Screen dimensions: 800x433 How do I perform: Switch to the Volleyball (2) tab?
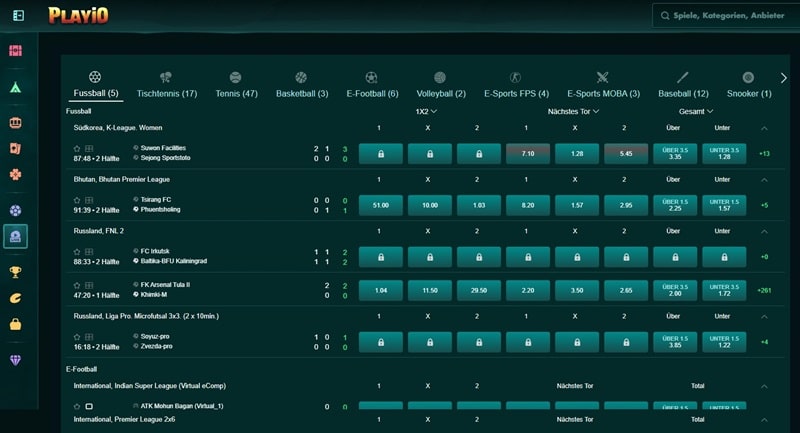point(441,85)
